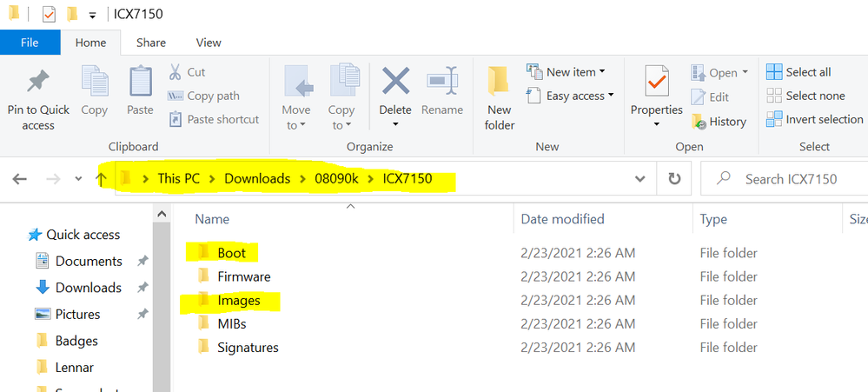Click title bar New folder quick icon
Image resolution: width=868 pixels, height=392 pixels.
[x=72, y=14]
